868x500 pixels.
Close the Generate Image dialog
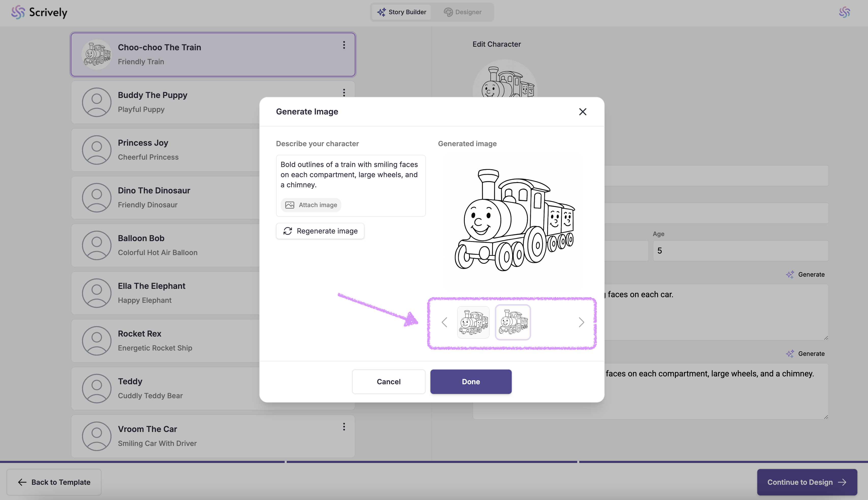pyautogui.click(x=582, y=112)
